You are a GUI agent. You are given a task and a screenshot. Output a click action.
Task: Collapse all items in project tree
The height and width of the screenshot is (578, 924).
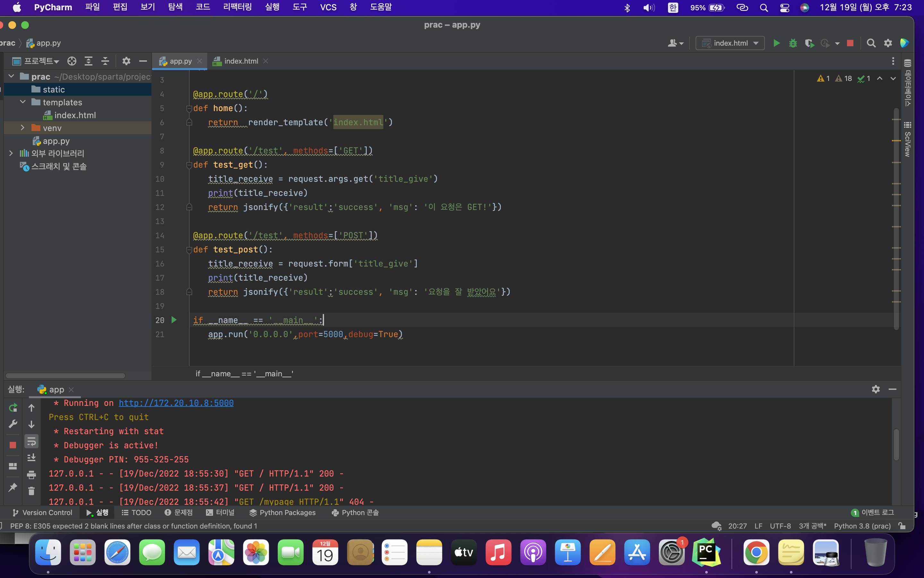[105, 61]
